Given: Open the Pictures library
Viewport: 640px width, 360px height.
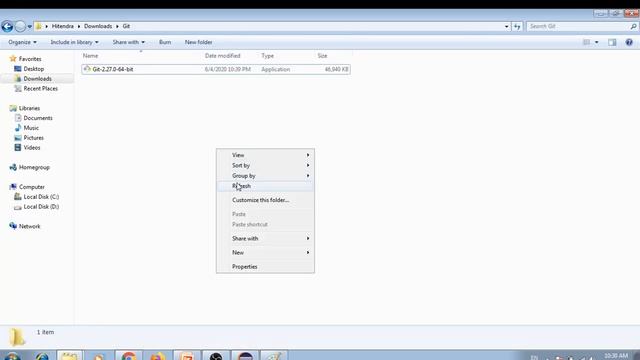Looking at the screenshot, I should 33,138.
